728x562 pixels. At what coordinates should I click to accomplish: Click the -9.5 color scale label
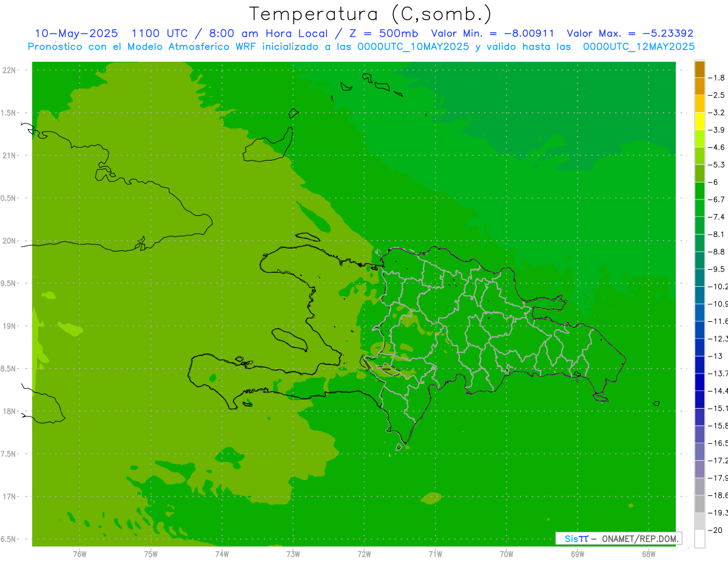(717, 269)
